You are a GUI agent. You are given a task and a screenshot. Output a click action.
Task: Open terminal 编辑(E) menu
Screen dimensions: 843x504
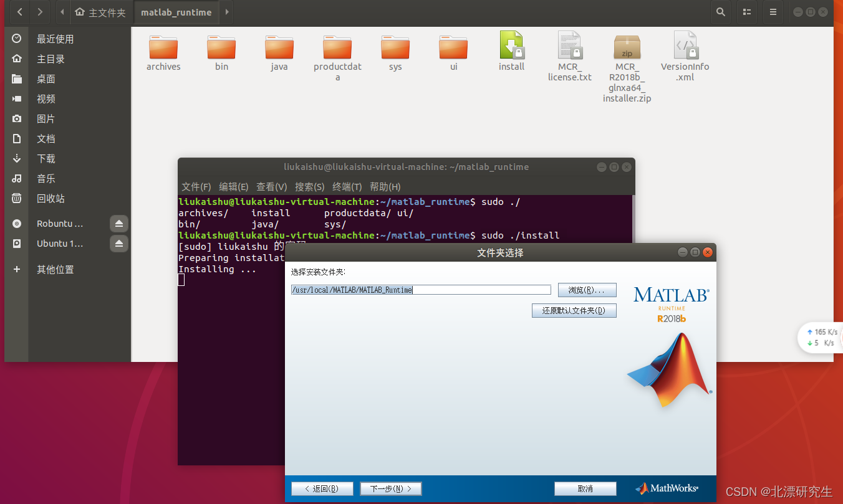pos(234,187)
